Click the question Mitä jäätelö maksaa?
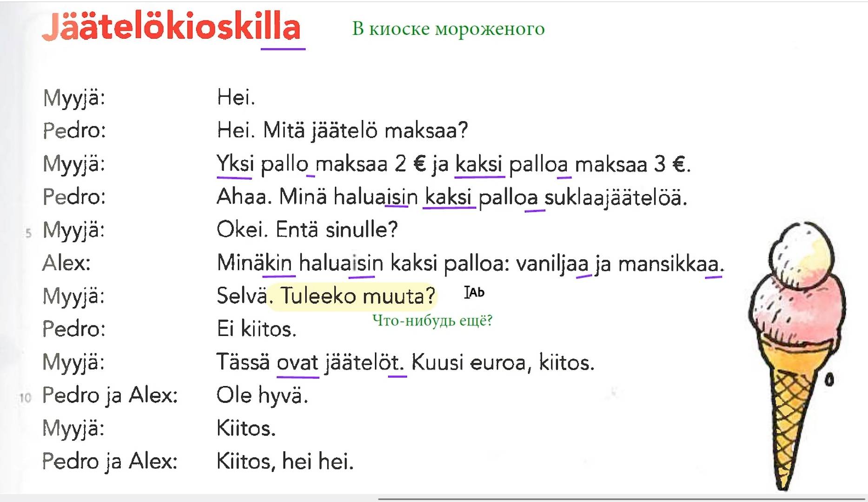The image size is (868, 502). click(365, 131)
